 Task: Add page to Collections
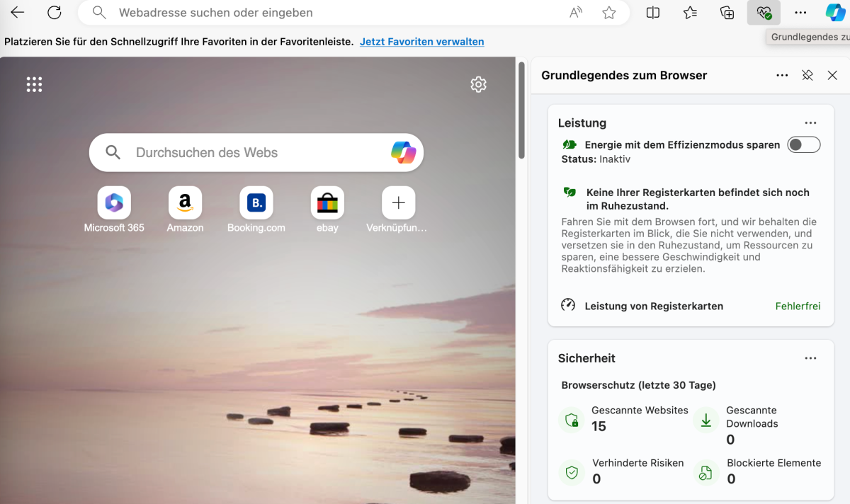727,12
